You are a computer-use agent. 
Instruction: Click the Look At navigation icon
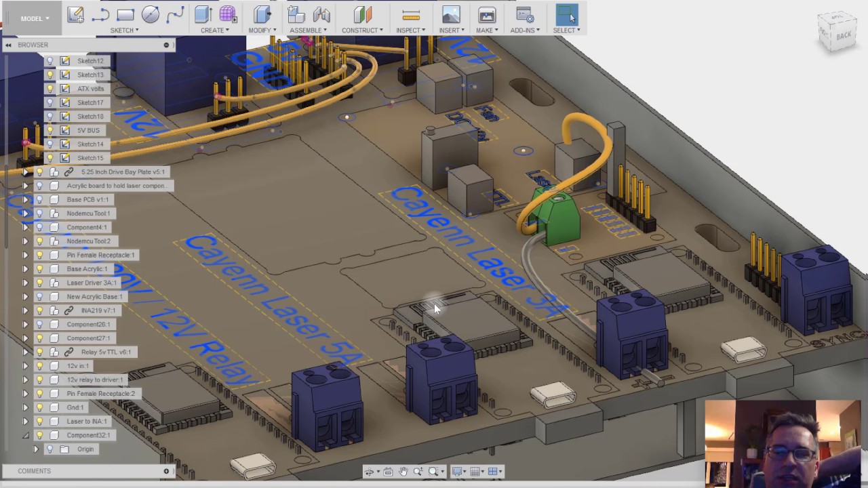[388, 472]
